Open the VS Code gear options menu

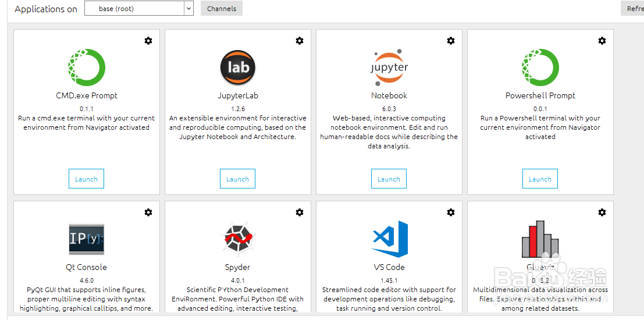click(451, 212)
